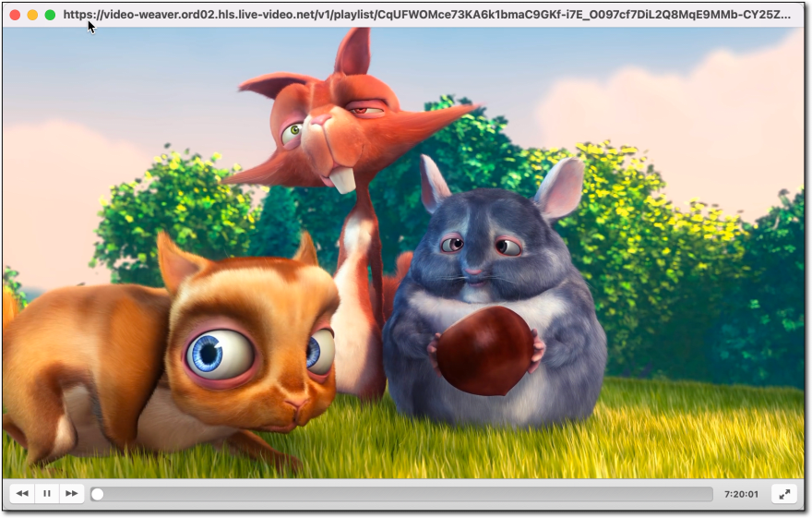Click the stream URL in the title bar
The width and height of the screenshot is (812, 518).
point(426,15)
